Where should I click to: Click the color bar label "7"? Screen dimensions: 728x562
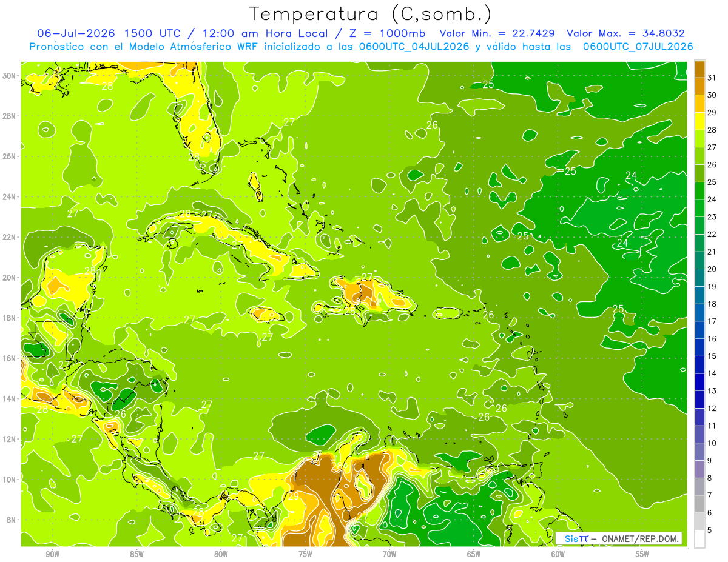point(710,496)
